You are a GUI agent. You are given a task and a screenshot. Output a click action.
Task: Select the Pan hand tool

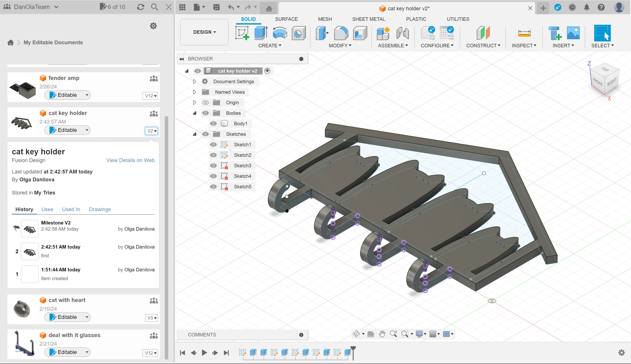[x=382, y=334]
